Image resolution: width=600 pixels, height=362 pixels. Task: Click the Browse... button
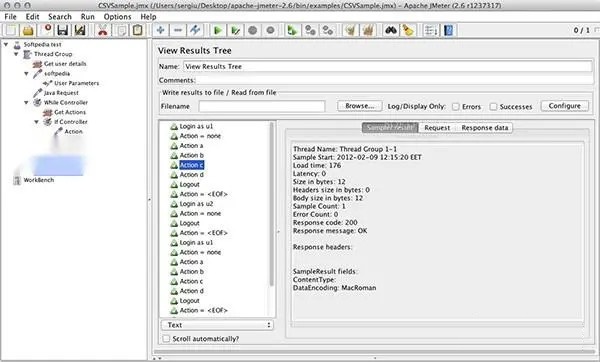360,106
